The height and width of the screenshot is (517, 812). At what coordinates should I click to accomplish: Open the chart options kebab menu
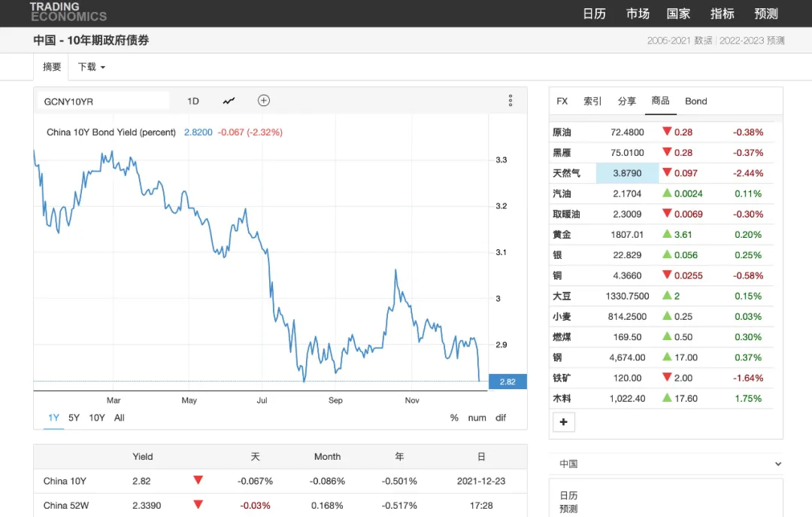pyautogui.click(x=511, y=100)
